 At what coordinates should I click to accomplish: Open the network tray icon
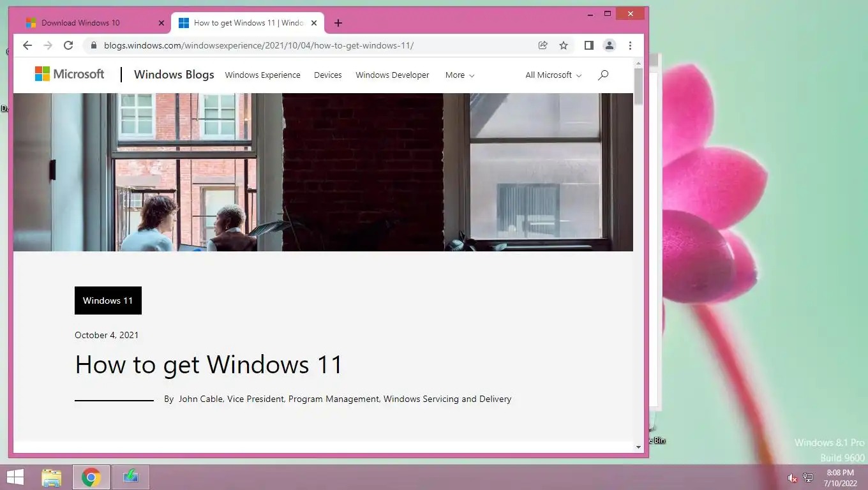(807, 478)
